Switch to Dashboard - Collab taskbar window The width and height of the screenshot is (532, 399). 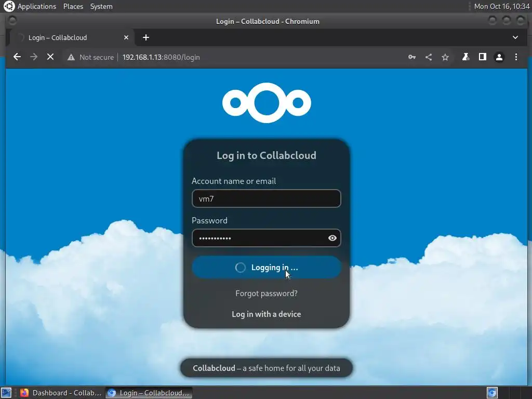61,393
